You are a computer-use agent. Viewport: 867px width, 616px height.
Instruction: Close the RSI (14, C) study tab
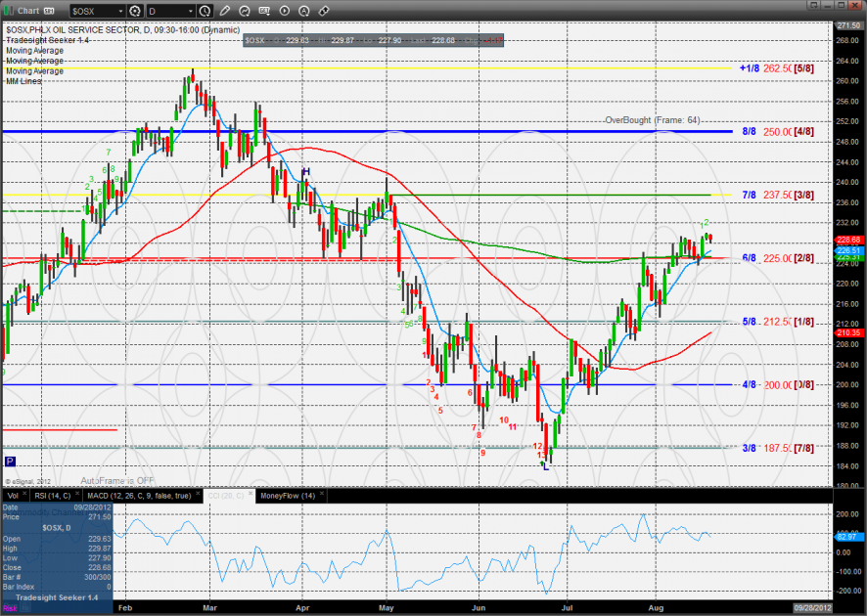pyautogui.click(x=77, y=493)
